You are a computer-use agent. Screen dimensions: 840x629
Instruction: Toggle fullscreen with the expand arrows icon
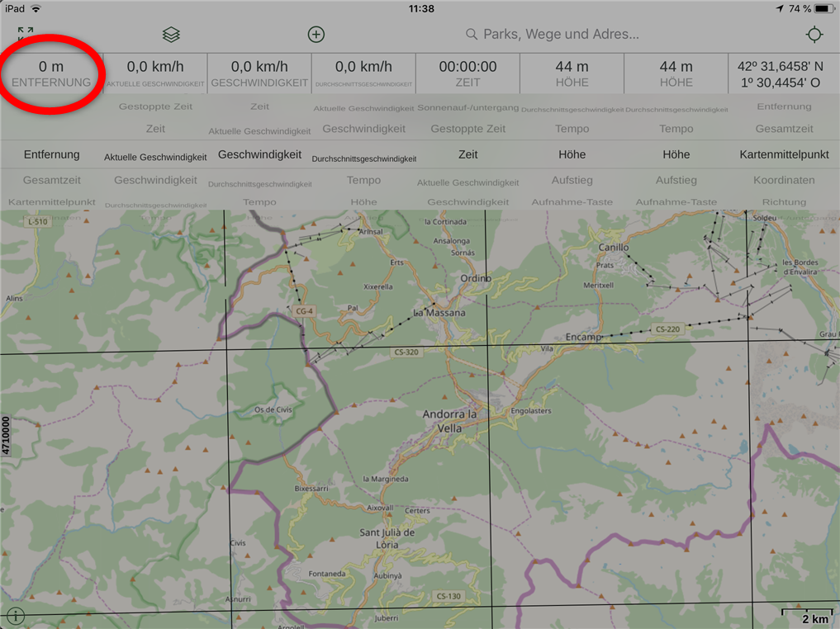(x=26, y=34)
